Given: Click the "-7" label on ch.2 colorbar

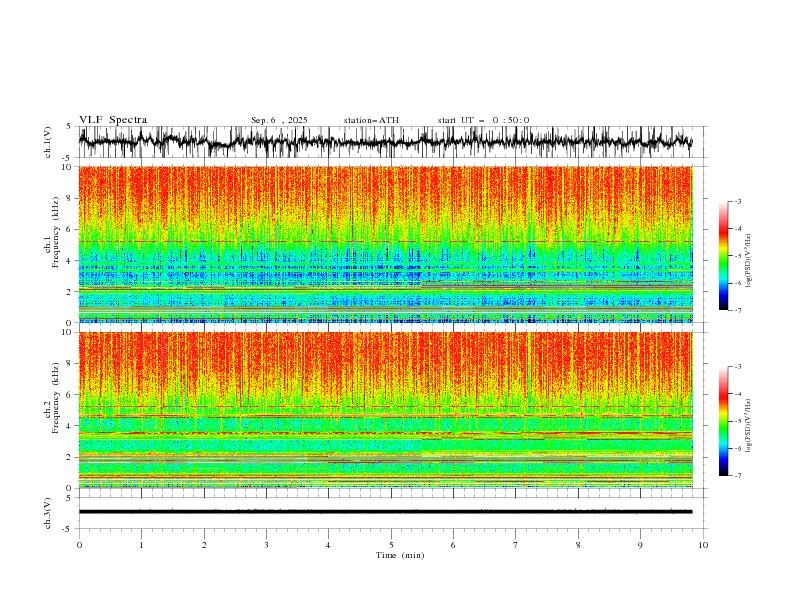Looking at the screenshot, I should tap(738, 476).
